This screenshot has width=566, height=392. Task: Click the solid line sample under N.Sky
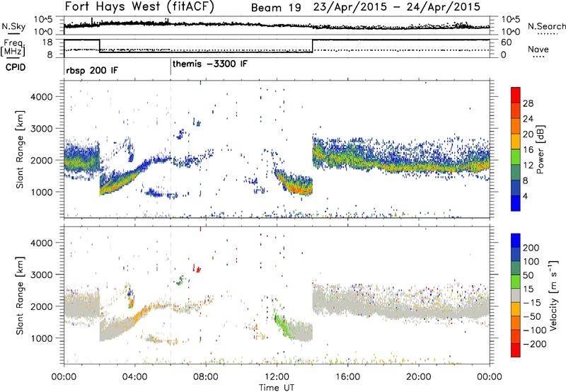(13, 34)
